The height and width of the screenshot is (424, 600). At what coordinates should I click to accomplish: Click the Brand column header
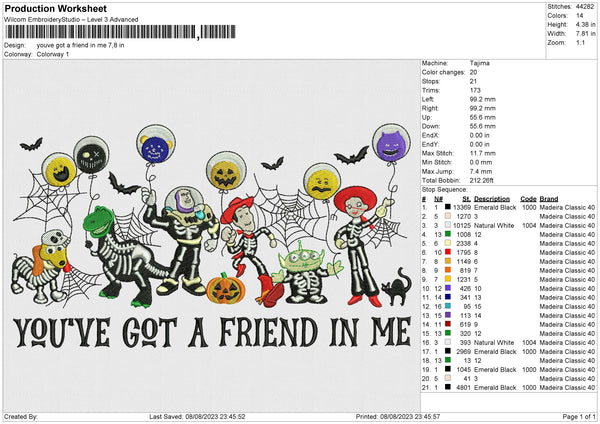549,199
